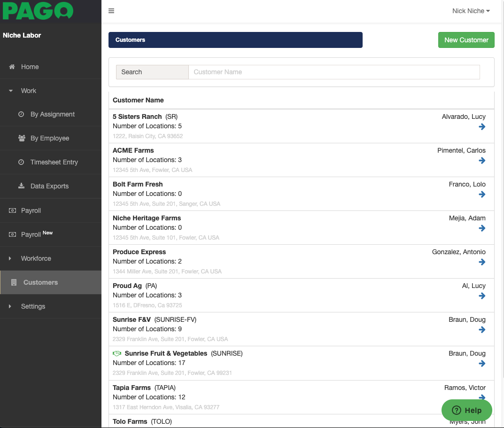Expand the Settings sidebar section
This screenshot has width=504, height=428.
pos(33,306)
